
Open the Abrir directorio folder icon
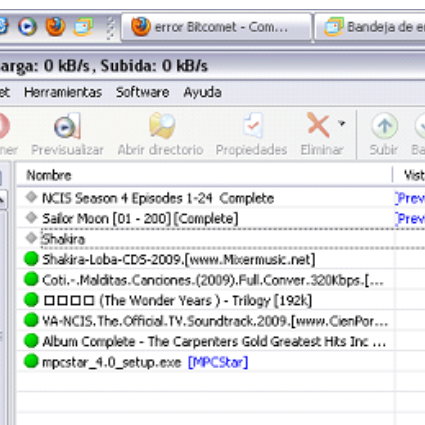[x=162, y=126]
